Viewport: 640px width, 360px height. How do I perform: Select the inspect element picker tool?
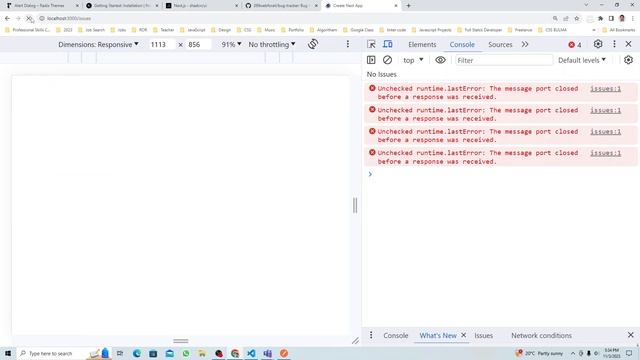(x=371, y=44)
